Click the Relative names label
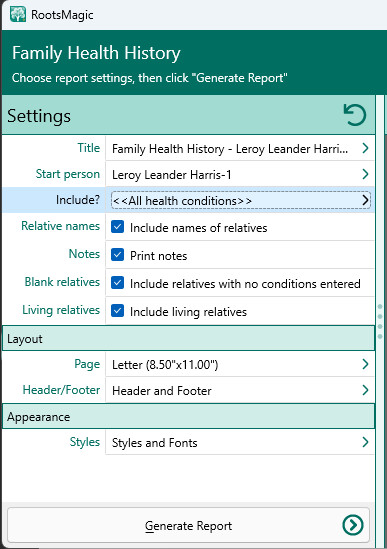Screen dimensions: 387x549 click(61, 226)
